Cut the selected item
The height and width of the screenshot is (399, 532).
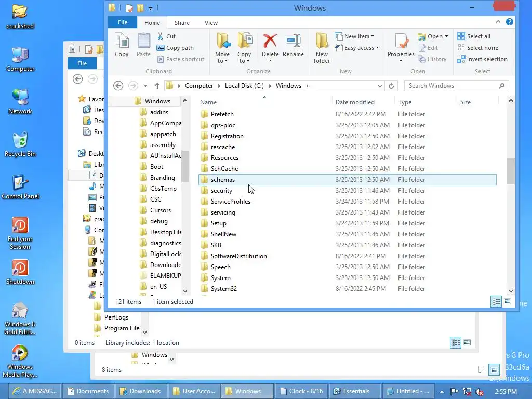tap(167, 36)
